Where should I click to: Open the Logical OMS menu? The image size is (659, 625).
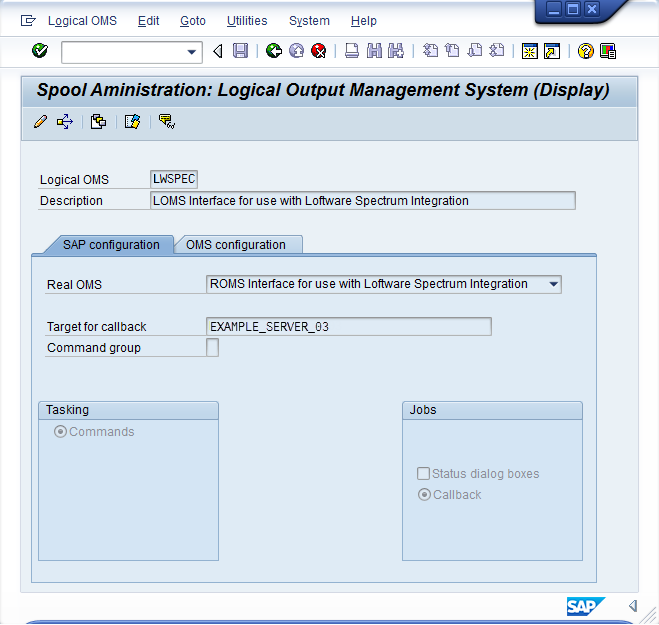point(82,21)
